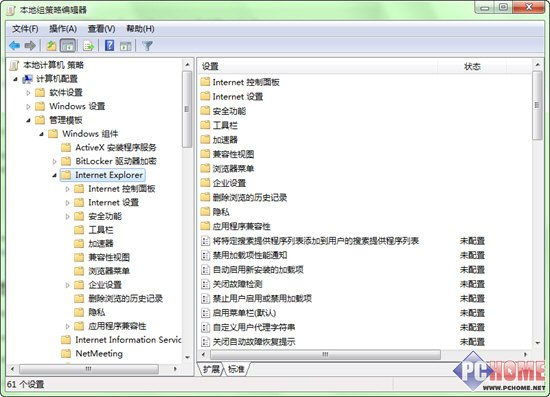The image size is (550, 397).
Task: Open Internet 控制面板 folder in right list
Action: pos(246,82)
